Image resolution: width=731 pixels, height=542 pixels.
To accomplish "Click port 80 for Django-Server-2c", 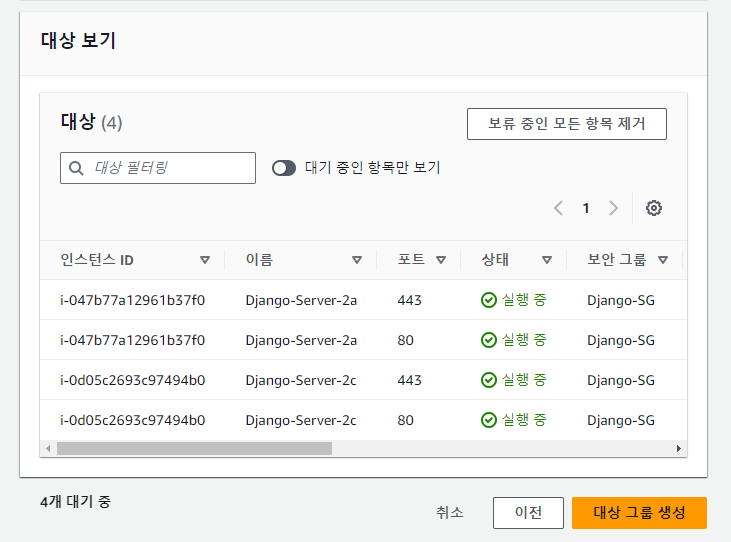I will pos(406,420).
